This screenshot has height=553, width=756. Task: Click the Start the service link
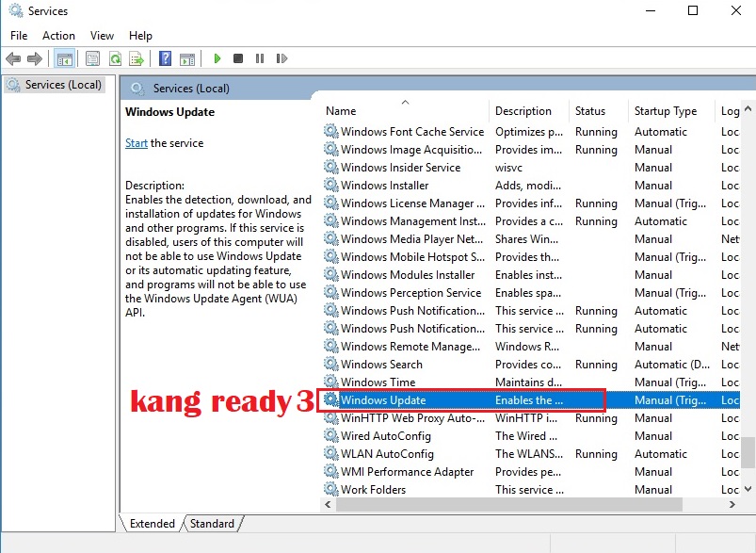coord(137,143)
